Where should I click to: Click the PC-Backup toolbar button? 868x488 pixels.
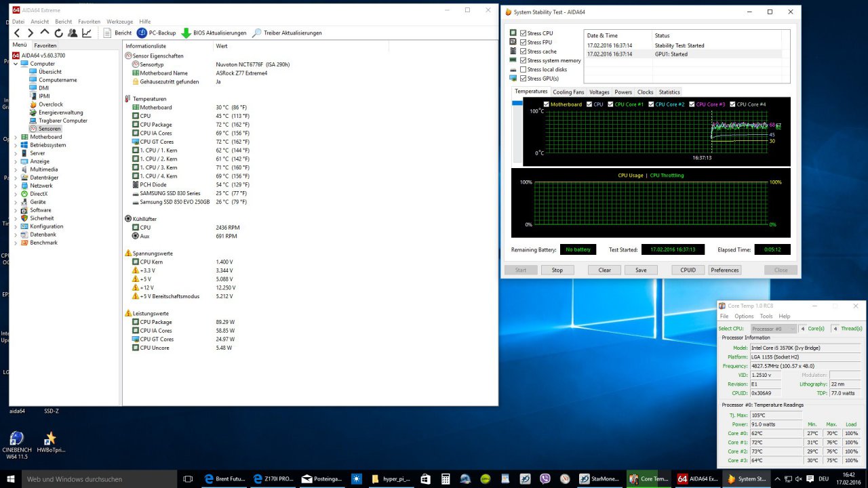(157, 33)
